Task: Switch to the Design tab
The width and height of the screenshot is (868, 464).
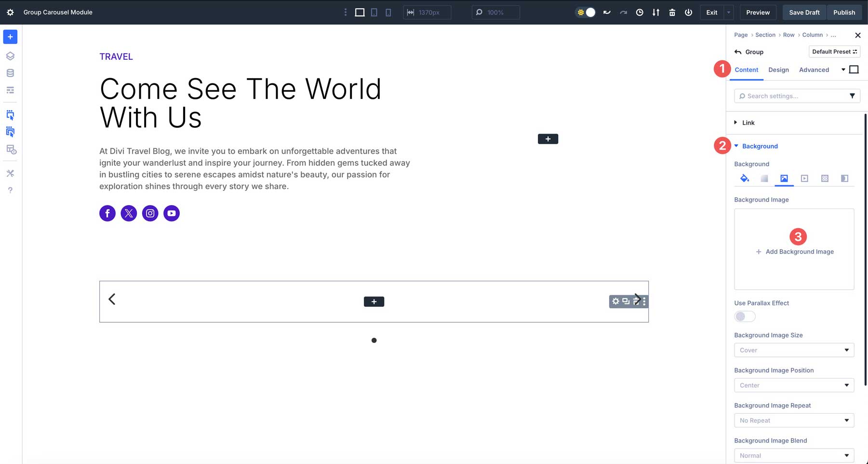Action: (778, 69)
